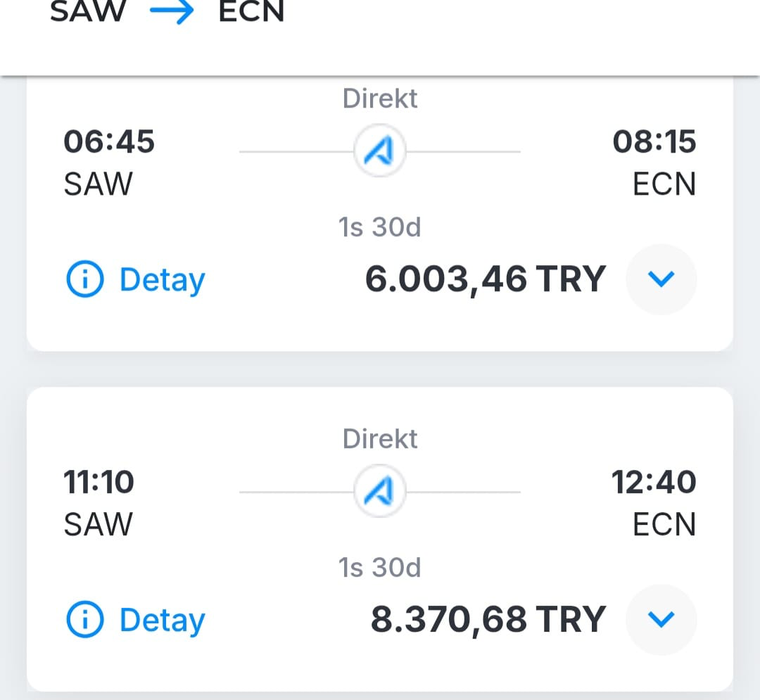Tap the 1s 30d duration on the 06:45 flight
This screenshot has height=700, width=760.
380,228
